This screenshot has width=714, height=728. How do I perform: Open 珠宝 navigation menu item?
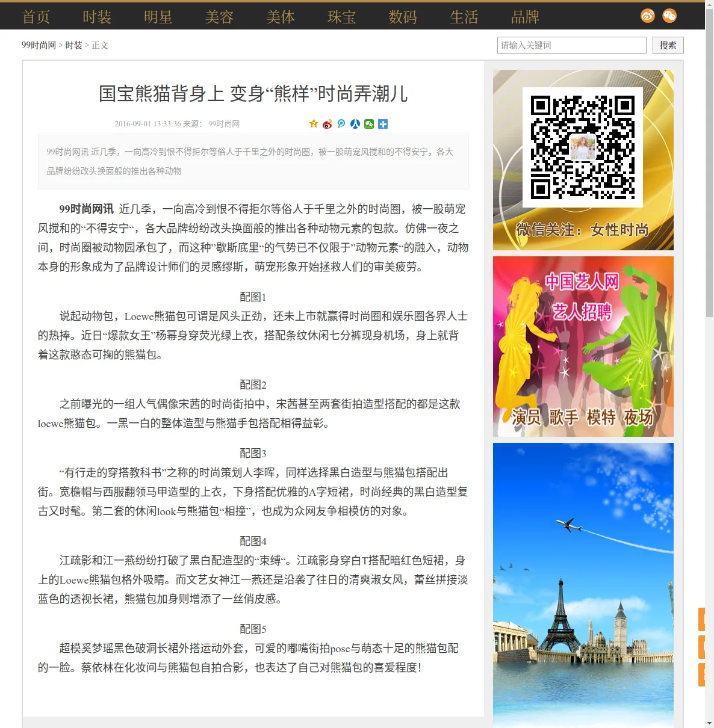coord(342,17)
